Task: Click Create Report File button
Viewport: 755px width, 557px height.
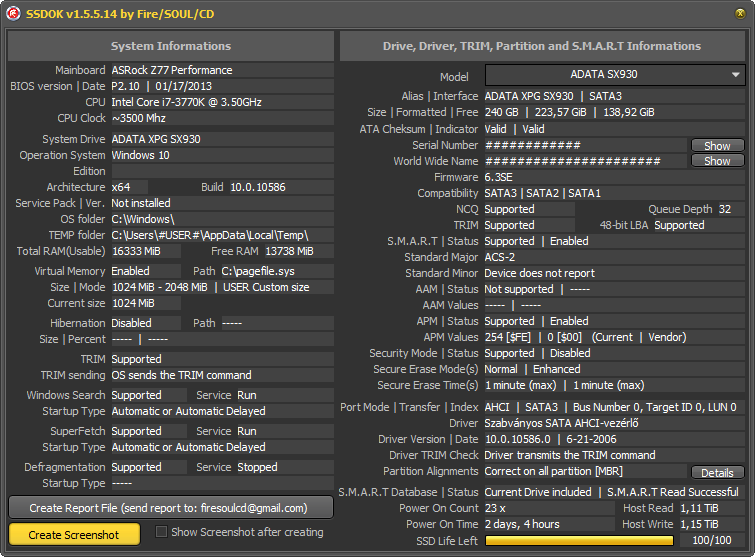Action: point(171,508)
